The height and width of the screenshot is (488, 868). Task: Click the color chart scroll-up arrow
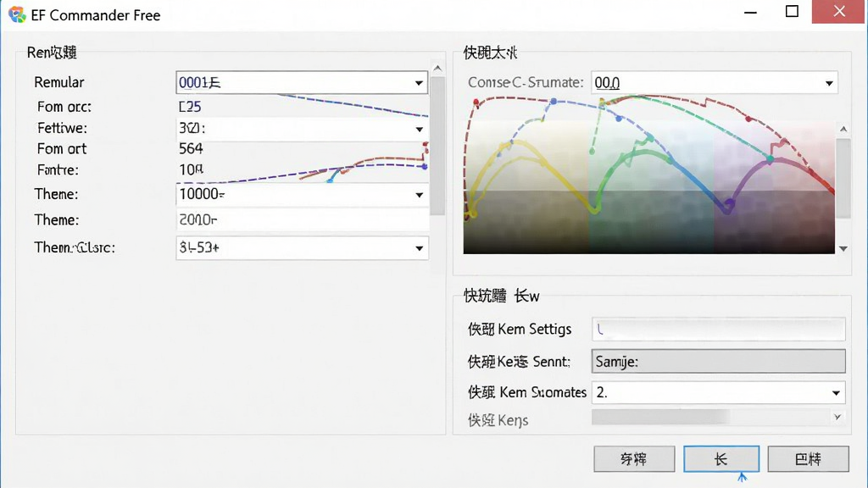tap(843, 129)
